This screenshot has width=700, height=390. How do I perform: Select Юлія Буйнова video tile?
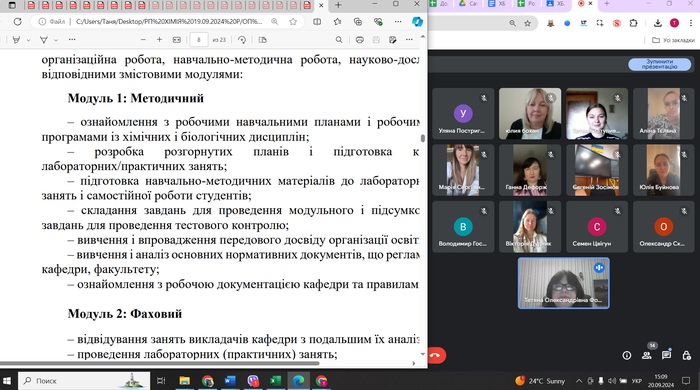[663, 170]
